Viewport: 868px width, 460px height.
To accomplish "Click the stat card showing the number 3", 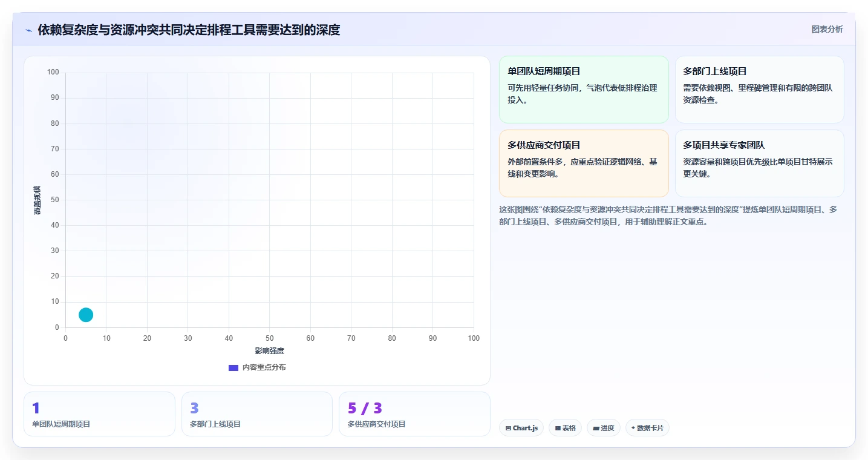I will (257, 414).
